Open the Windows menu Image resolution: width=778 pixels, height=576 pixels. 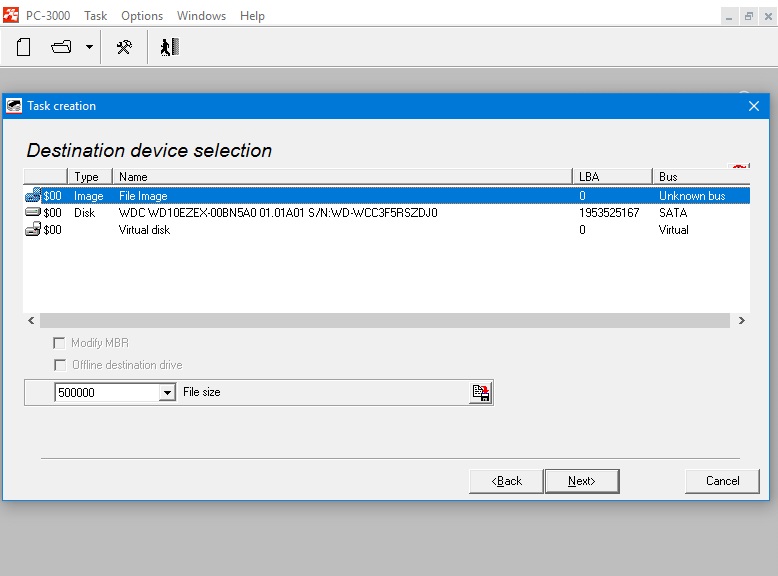pos(201,16)
